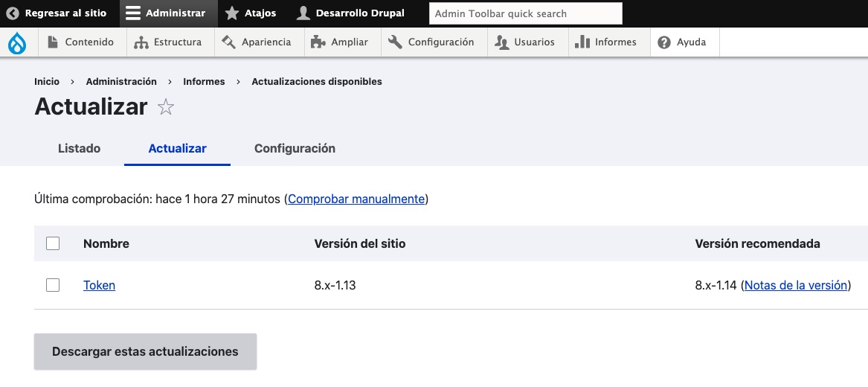This screenshot has width=868, height=387.
Task: Open the Informes menu label in toolbar
Action: 616,42
